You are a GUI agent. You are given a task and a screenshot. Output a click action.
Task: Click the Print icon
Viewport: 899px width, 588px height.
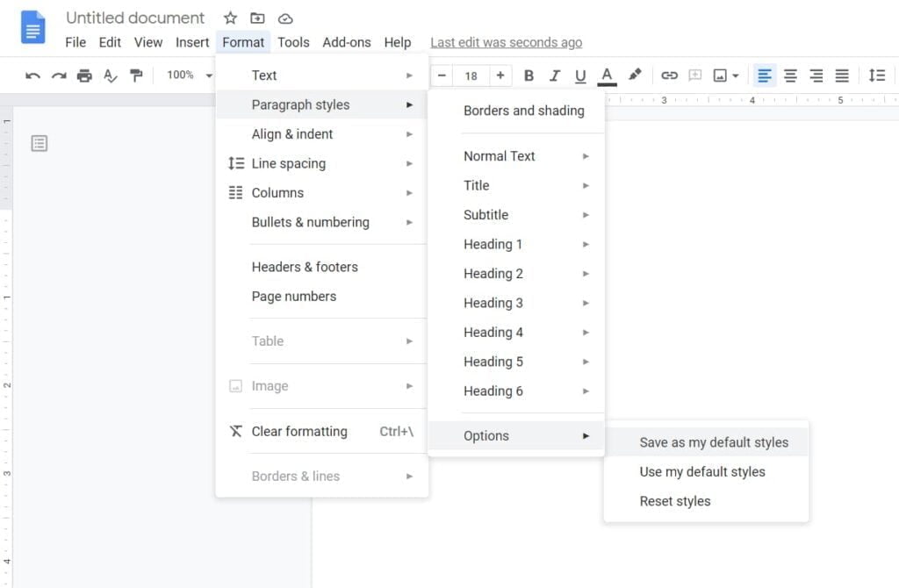(84, 75)
